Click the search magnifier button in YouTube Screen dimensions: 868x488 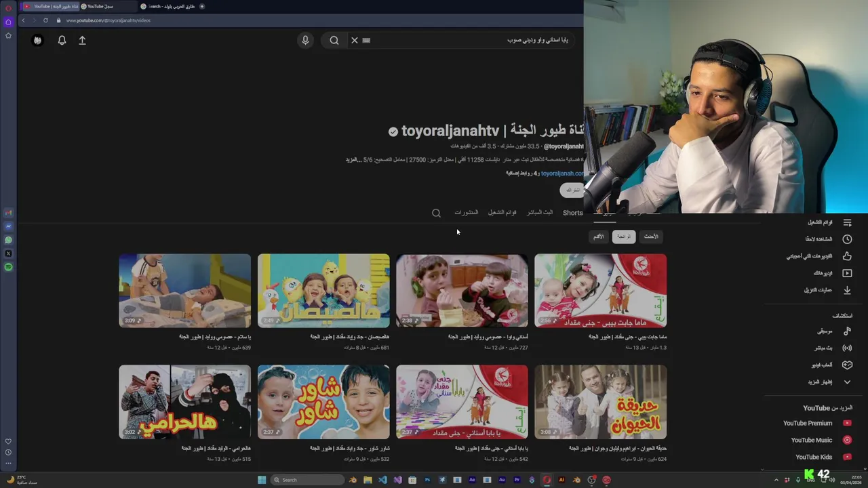(x=334, y=40)
